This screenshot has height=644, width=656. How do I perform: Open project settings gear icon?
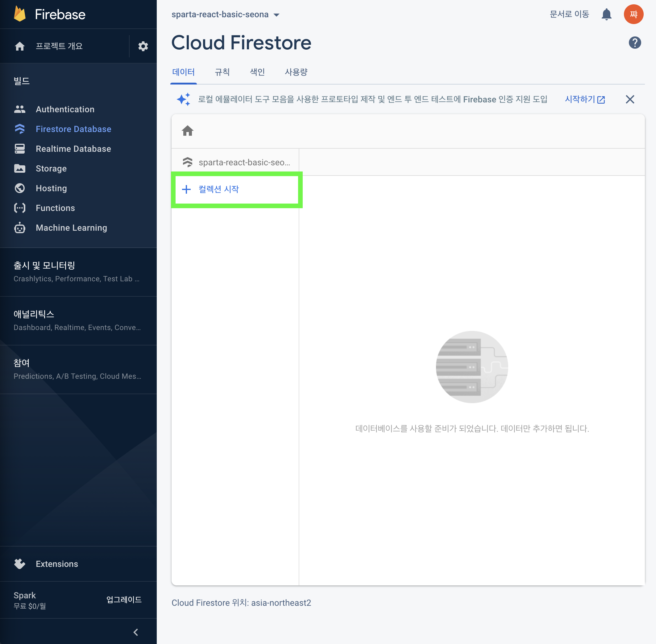coord(143,46)
